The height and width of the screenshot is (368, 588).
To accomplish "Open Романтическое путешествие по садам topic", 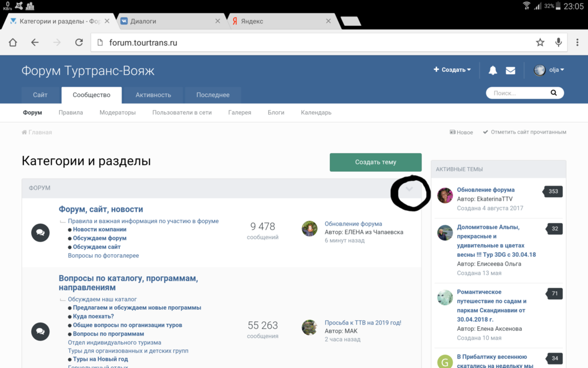I will (x=492, y=306).
